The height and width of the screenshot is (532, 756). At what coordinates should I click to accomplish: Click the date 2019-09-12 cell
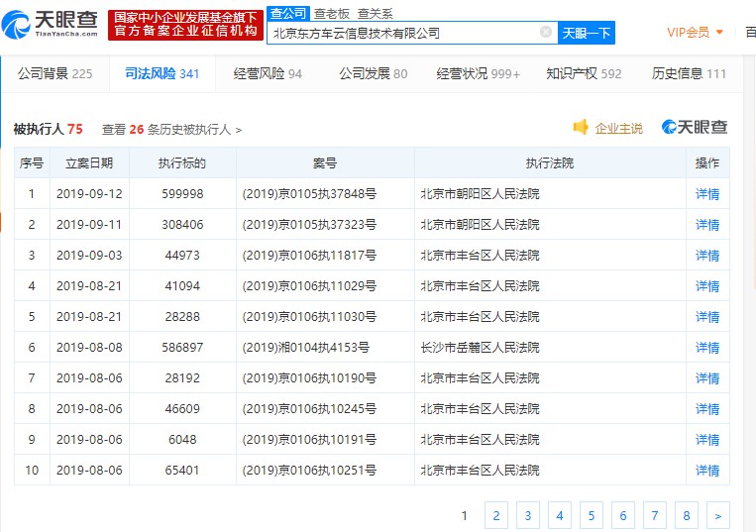pos(89,194)
